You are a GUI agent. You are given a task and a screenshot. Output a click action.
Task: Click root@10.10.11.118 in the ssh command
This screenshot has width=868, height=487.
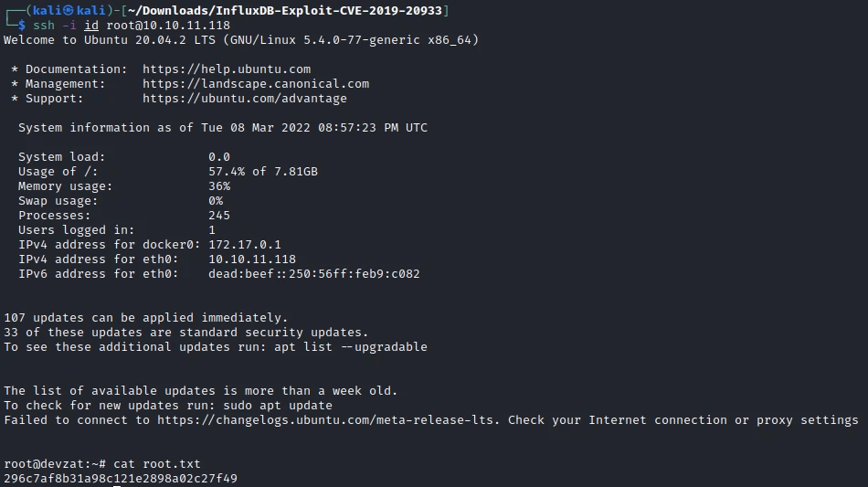coord(168,26)
